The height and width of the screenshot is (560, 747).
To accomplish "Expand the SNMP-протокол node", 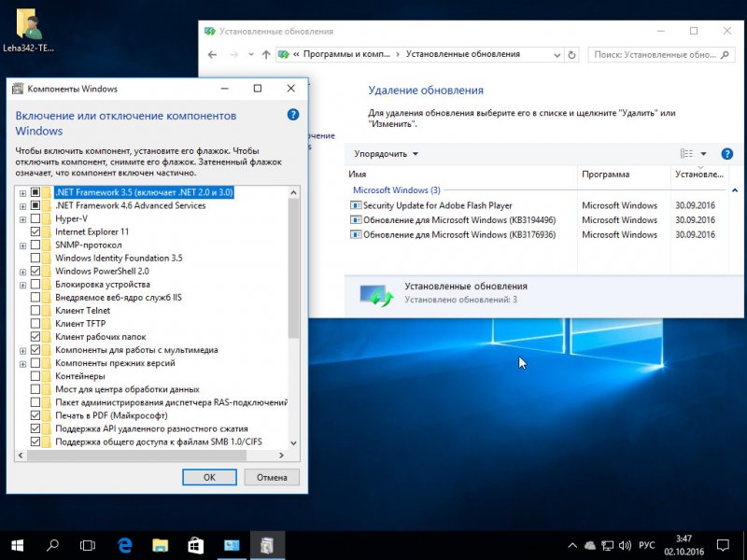I will tap(22, 245).
